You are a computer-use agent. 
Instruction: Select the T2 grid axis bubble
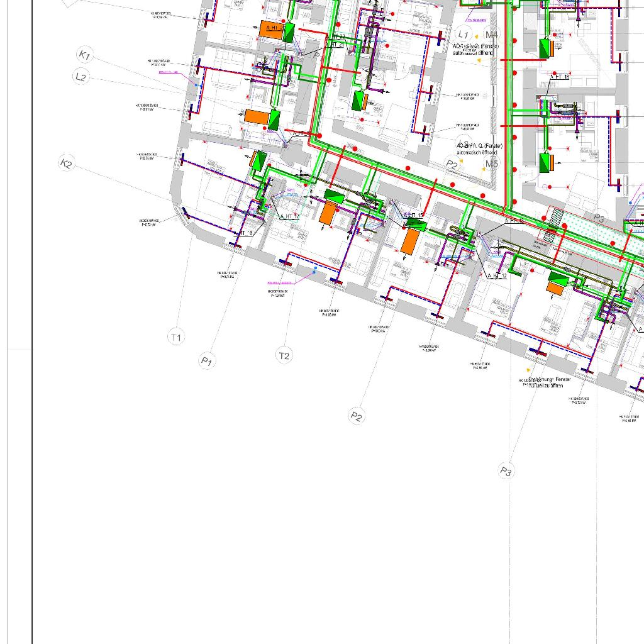(x=284, y=355)
